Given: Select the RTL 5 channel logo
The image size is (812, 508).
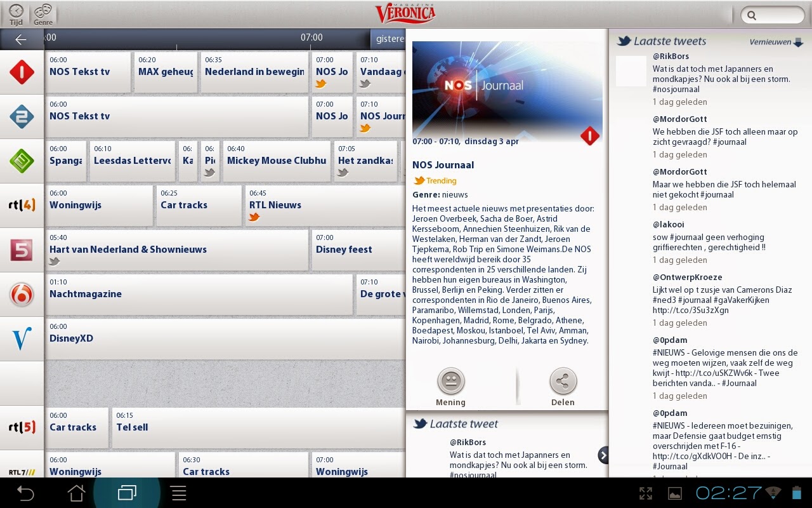Looking at the screenshot, I should pos(22,428).
